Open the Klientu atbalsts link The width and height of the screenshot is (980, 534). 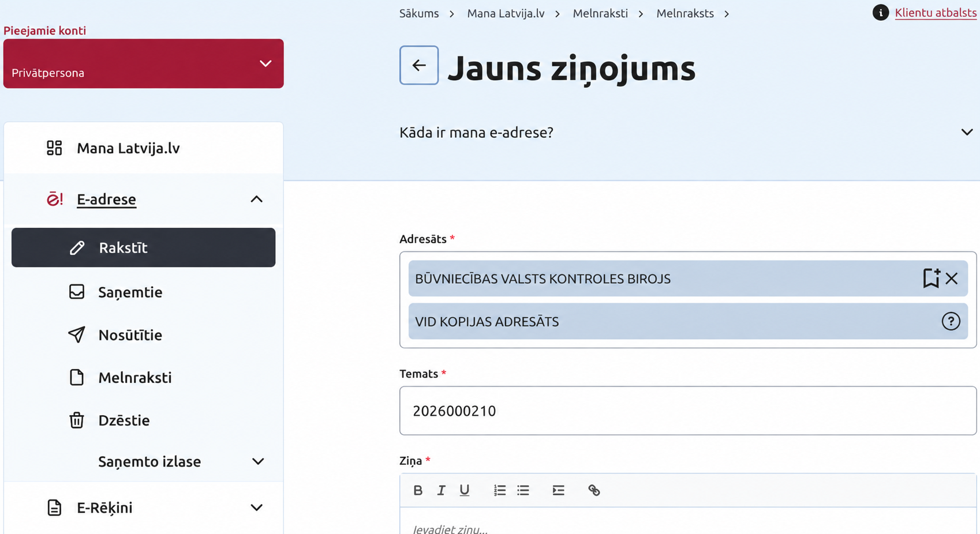(936, 13)
